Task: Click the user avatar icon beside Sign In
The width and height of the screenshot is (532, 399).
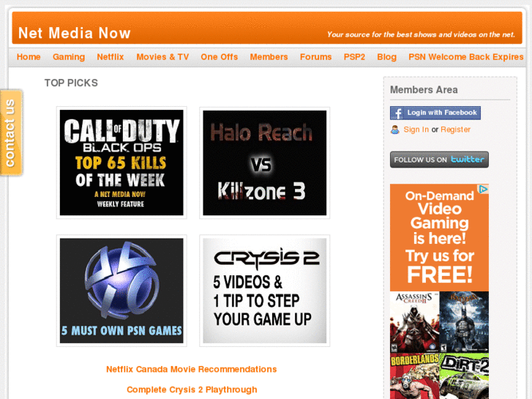Action: click(x=395, y=130)
